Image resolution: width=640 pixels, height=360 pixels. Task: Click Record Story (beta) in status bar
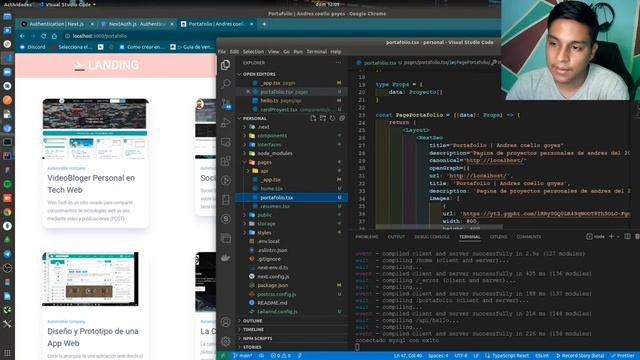coord(580,356)
